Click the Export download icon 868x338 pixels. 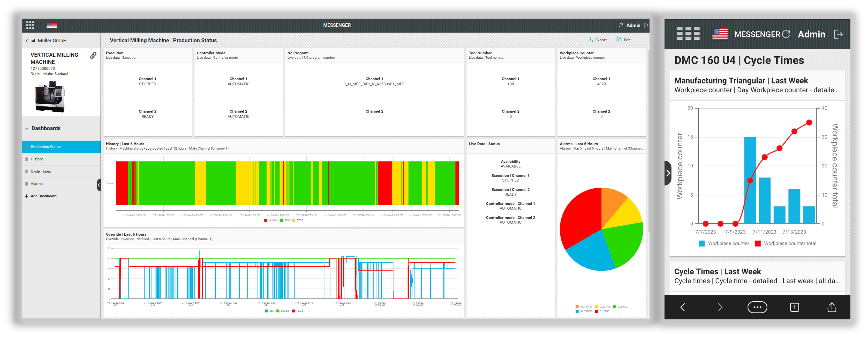click(x=590, y=40)
